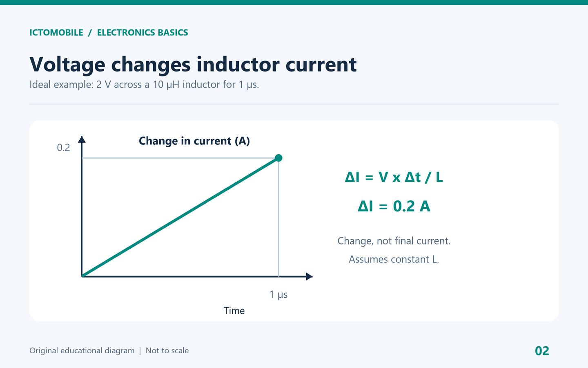Select the 1 µs x-axis tick label
This screenshot has width=588, height=368.
(x=278, y=294)
